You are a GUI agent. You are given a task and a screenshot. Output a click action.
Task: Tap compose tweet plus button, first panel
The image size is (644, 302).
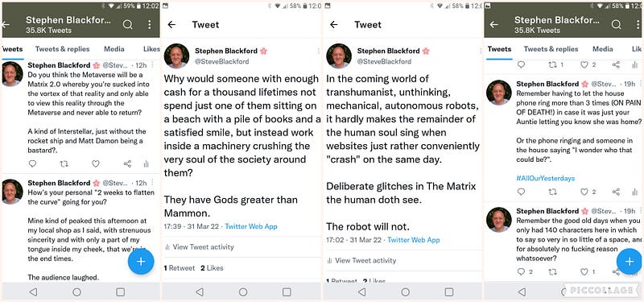pos(141,261)
